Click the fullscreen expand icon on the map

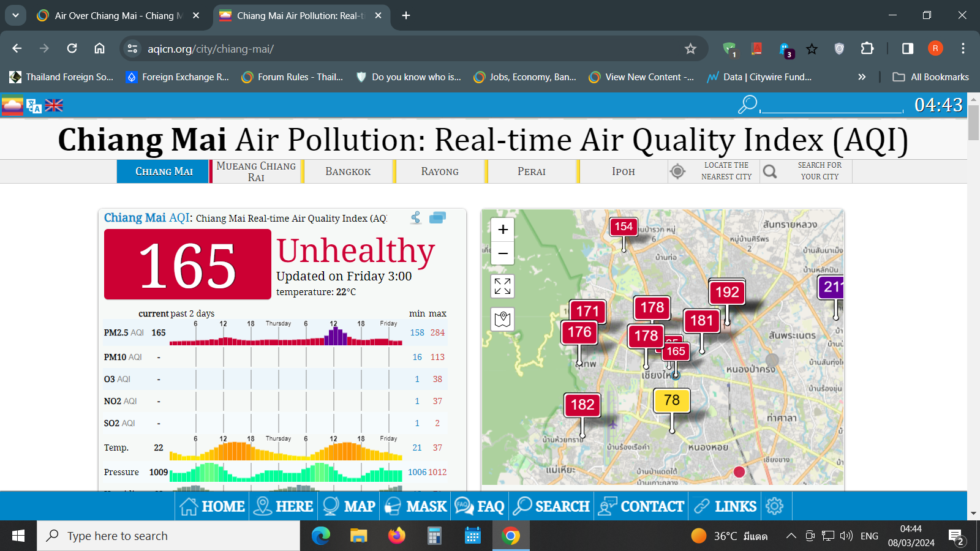tap(502, 286)
